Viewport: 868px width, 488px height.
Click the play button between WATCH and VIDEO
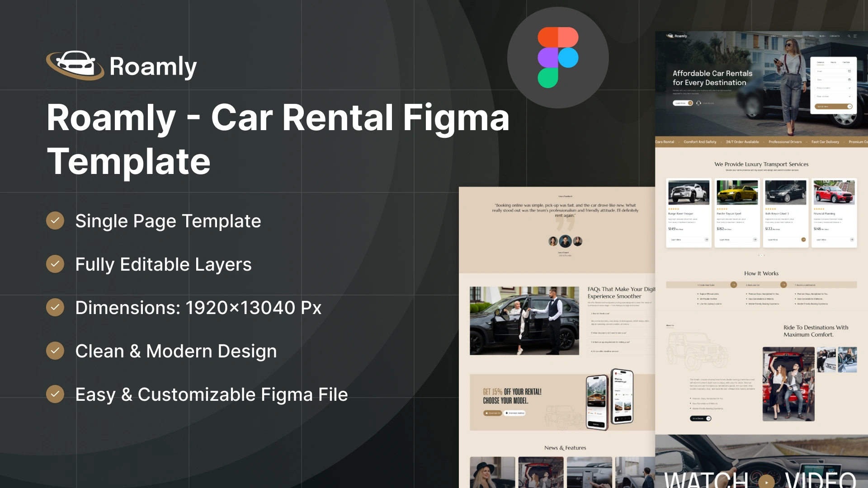click(x=766, y=482)
